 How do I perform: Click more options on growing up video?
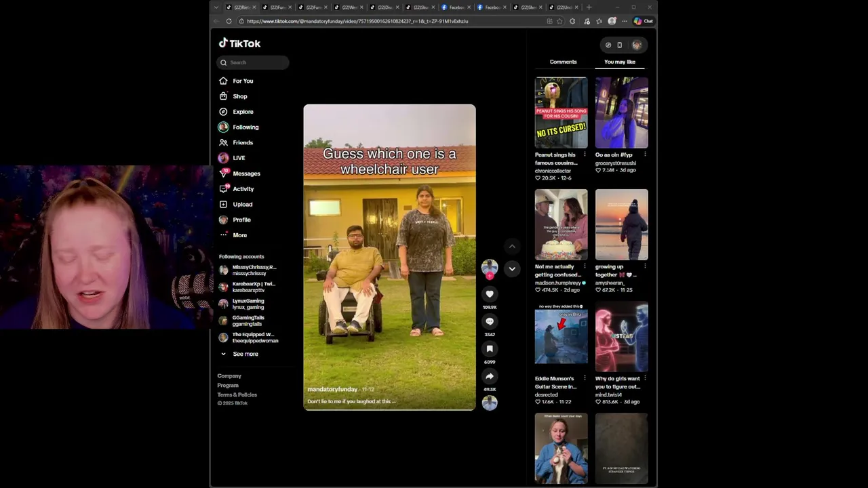click(x=645, y=266)
